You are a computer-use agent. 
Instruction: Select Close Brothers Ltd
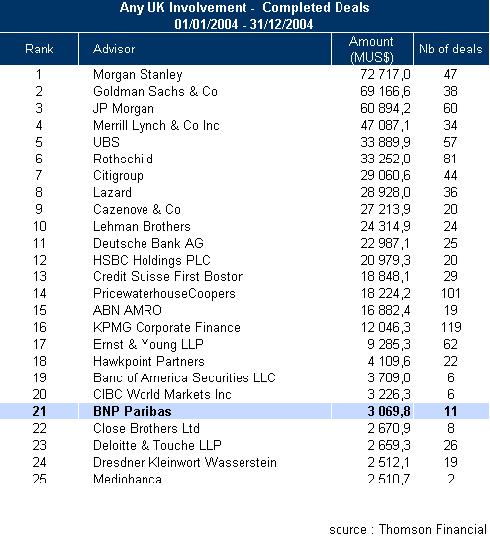coord(146,428)
